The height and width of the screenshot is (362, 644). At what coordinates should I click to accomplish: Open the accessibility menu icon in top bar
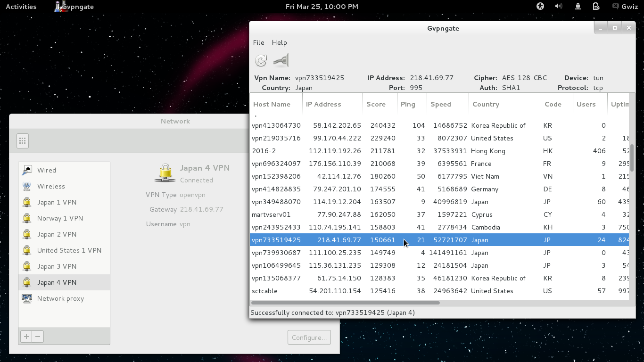point(540,7)
